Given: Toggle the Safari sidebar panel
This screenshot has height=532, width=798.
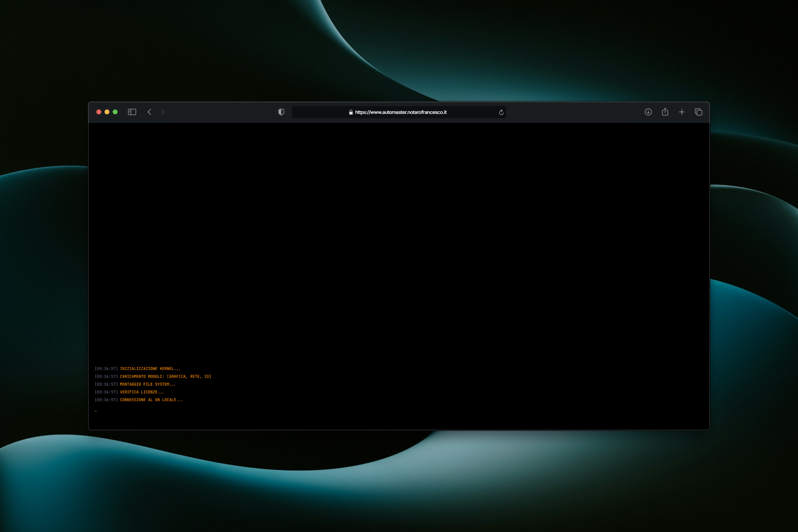Looking at the screenshot, I should coord(132,112).
